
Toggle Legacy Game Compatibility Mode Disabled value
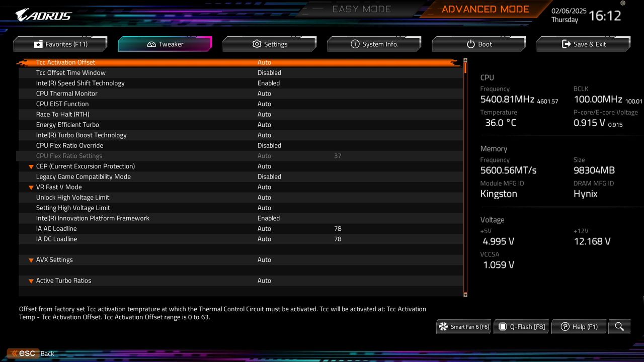[x=269, y=176]
